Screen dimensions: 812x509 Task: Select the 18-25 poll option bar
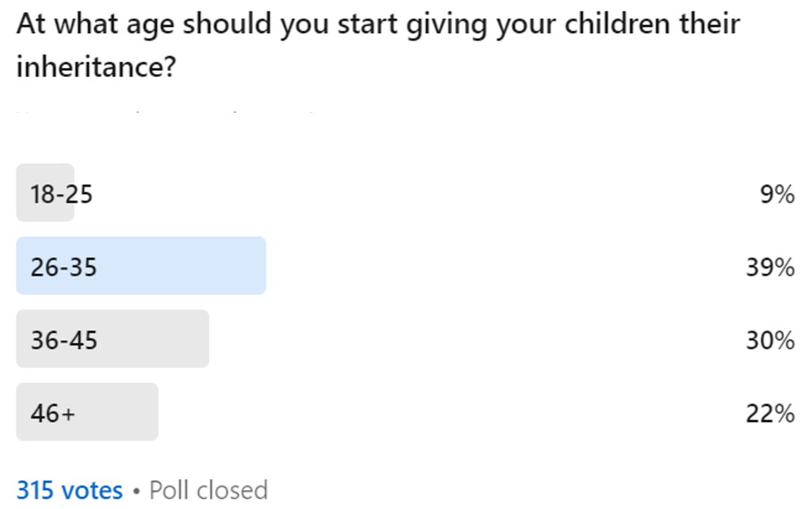click(x=45, y=193)
